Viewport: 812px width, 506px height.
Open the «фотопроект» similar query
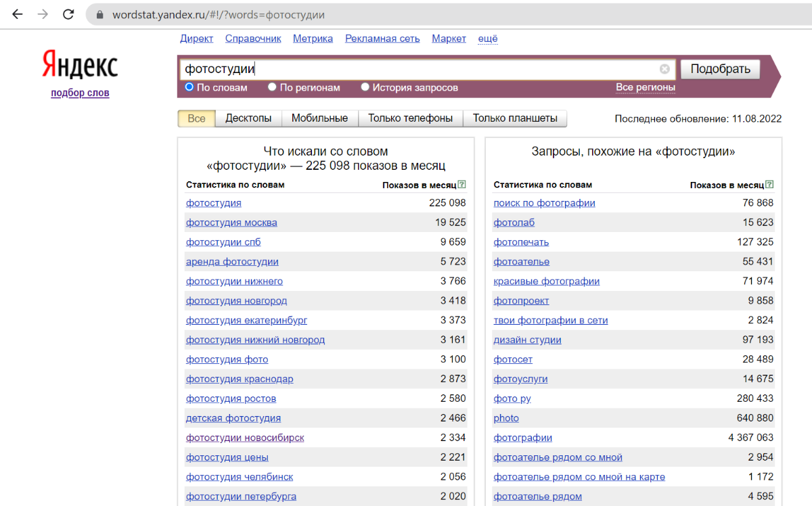522,300
